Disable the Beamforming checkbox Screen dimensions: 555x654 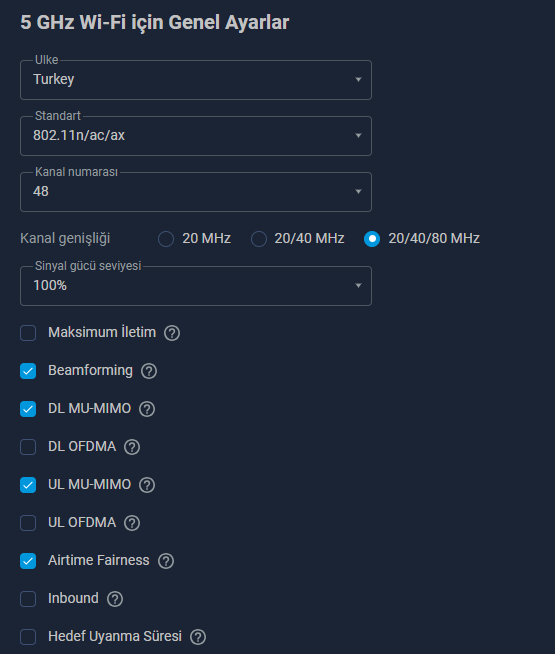point(28,371)
